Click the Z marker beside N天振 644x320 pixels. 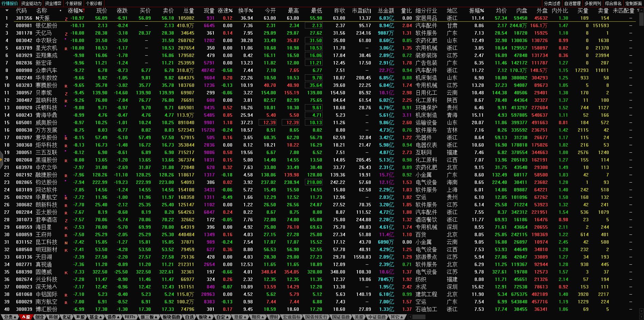coord(66,19)
